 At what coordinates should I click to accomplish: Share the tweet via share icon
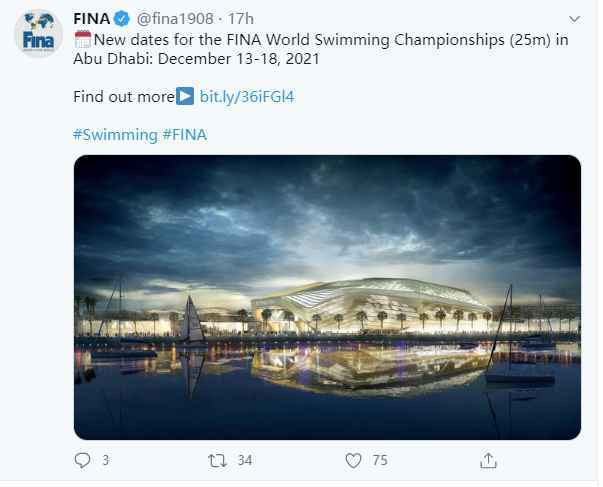(x=488, y=460)
